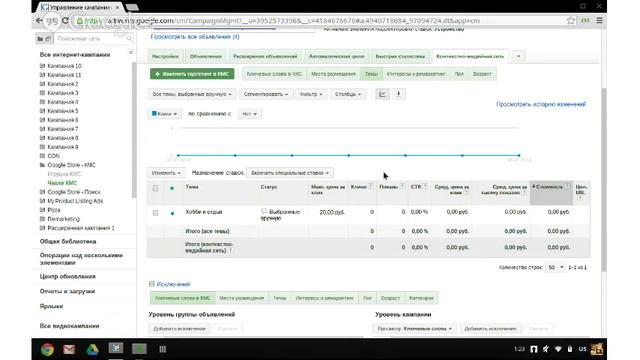Screen dimensions: 640x360
Task: Click the sidebar vertical scrollbar
Action: pos(134,131)
